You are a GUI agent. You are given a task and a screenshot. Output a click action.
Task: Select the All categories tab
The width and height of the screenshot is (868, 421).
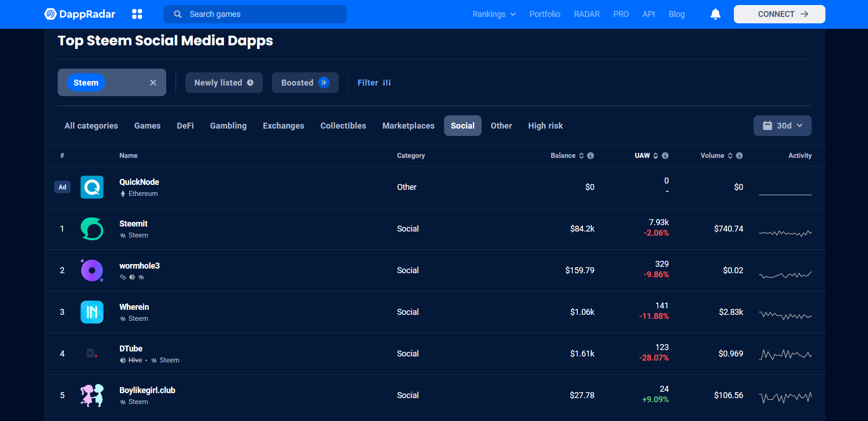[x=91, y=125]
